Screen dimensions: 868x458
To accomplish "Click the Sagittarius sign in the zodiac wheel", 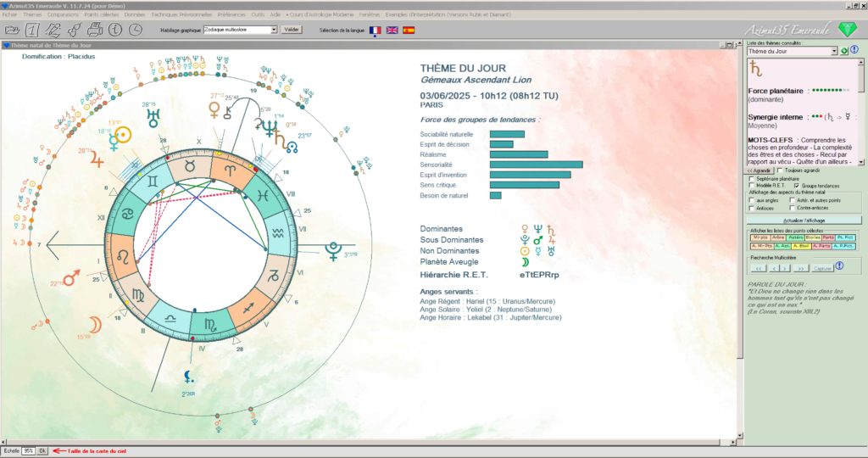I will pos(248,308).
